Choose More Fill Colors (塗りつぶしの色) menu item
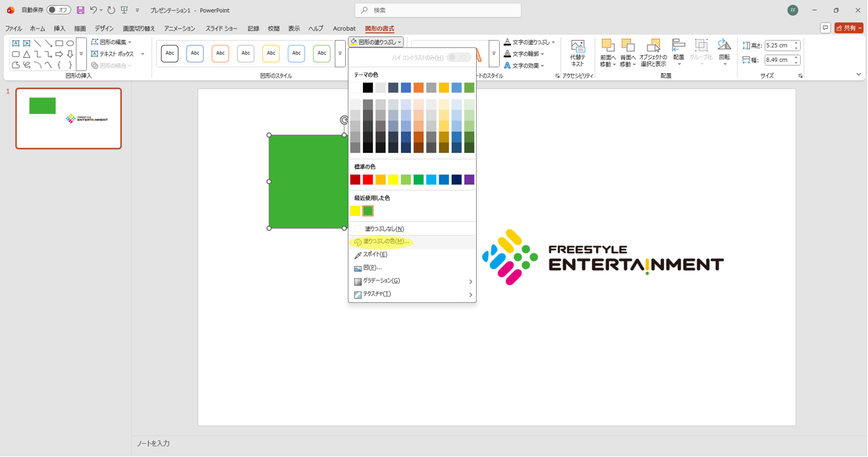 click(387, 242)
